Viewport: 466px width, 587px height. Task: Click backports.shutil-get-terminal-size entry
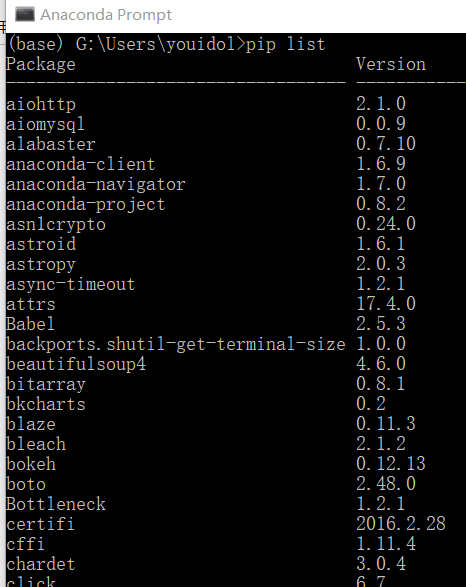(x=176, y=344)
